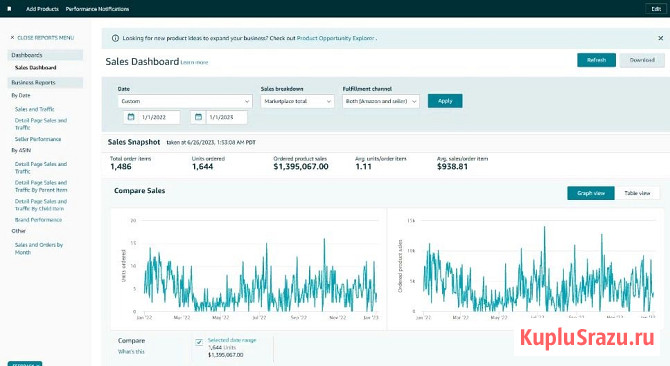Open the Fulfillment channel dropdown

tap(381, 101)
